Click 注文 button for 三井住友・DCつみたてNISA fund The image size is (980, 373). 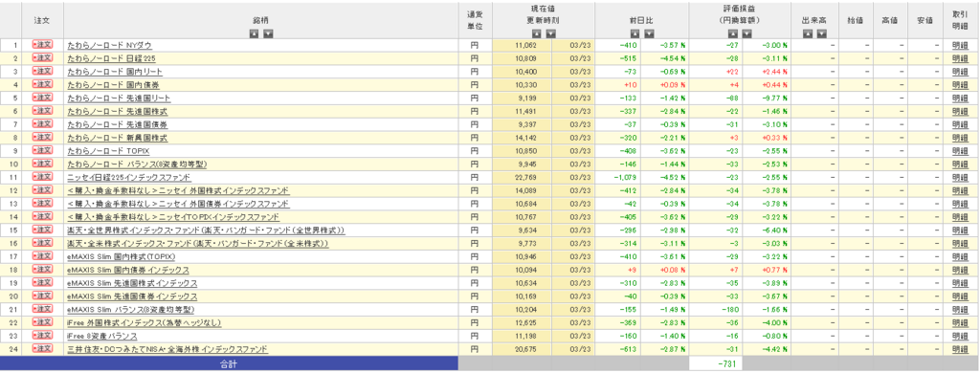click(x=42, y=349)
